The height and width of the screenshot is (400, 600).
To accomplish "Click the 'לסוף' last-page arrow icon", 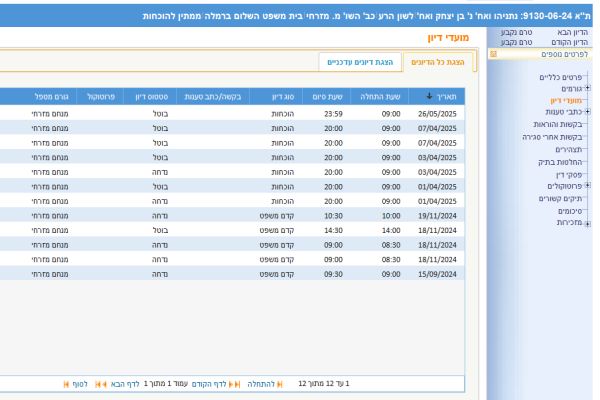I will pyautogui.click(x=66, y=384).
